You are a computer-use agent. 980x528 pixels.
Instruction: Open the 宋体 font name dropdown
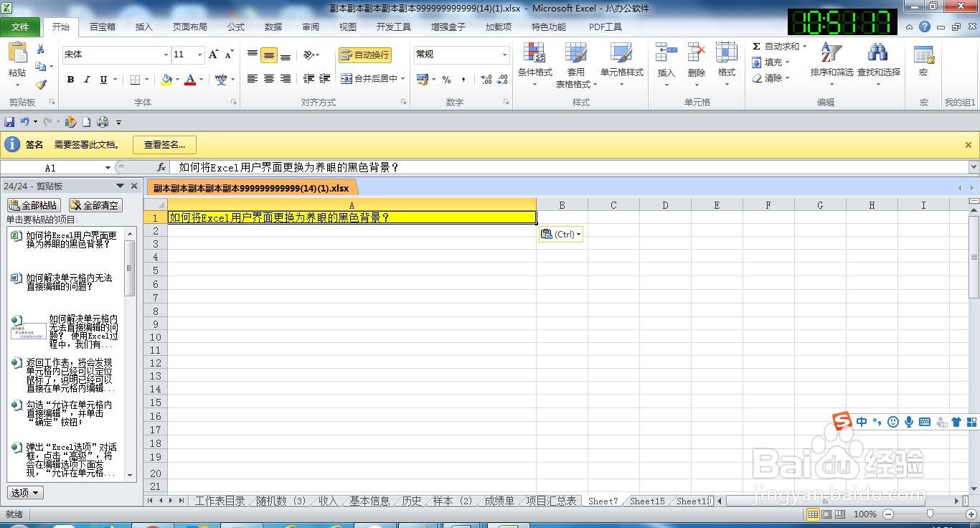click(x=166, y=55)
